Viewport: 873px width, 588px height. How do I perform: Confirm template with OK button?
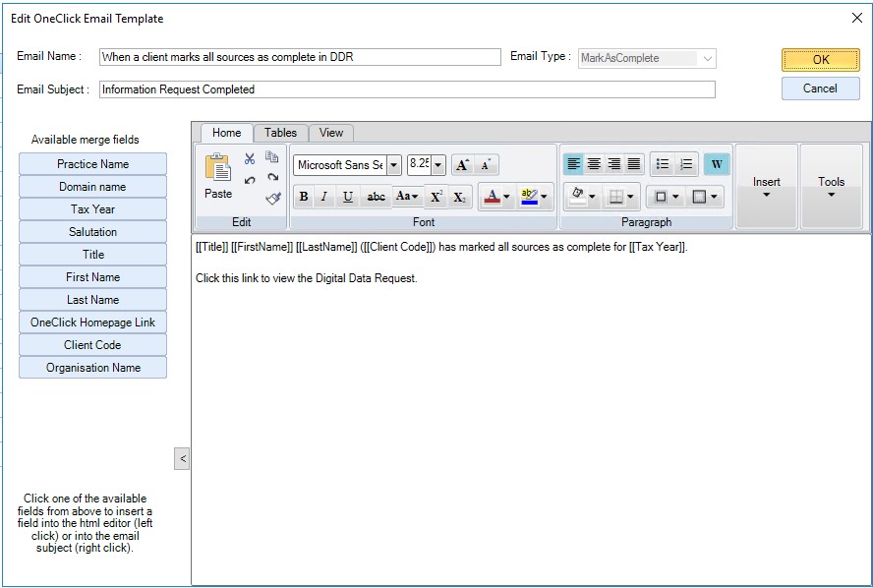(820, 60)
